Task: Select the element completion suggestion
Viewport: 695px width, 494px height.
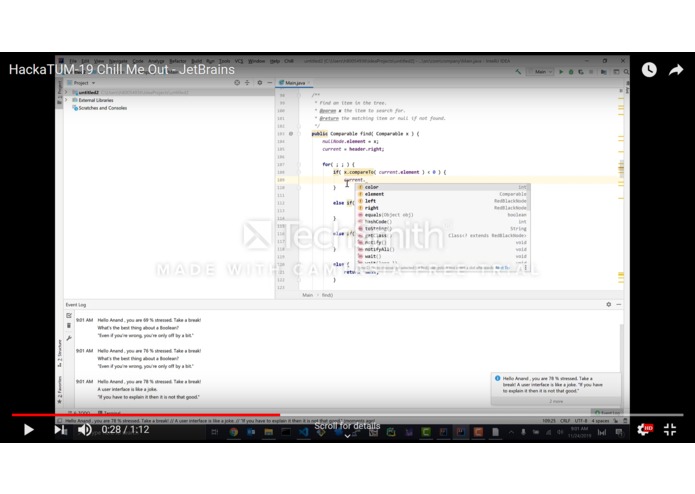Action: 442,194
